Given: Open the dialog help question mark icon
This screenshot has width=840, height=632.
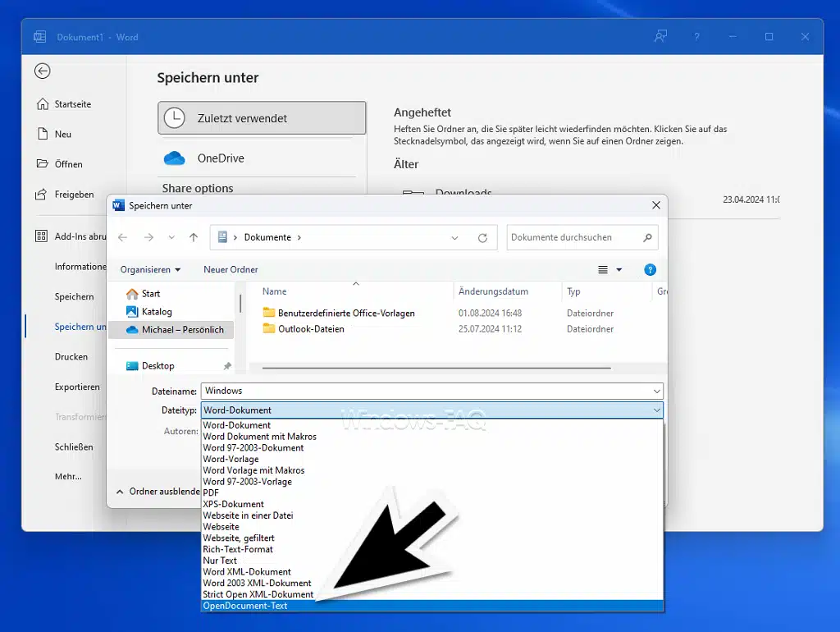Looking at the screenshot, I should [x=650, y=269].
